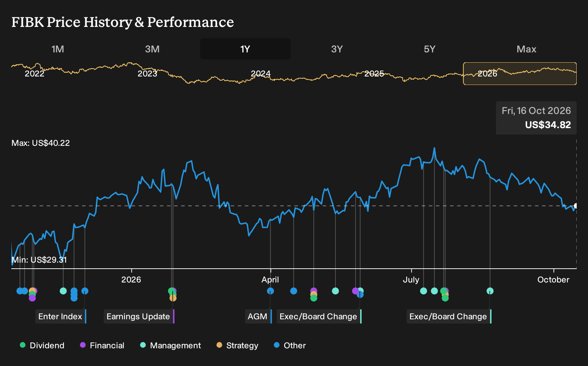Click the first teal Management dot after July
Image resolution: width=588 pixels, height=366 pixels.
[x=423, y=291]
